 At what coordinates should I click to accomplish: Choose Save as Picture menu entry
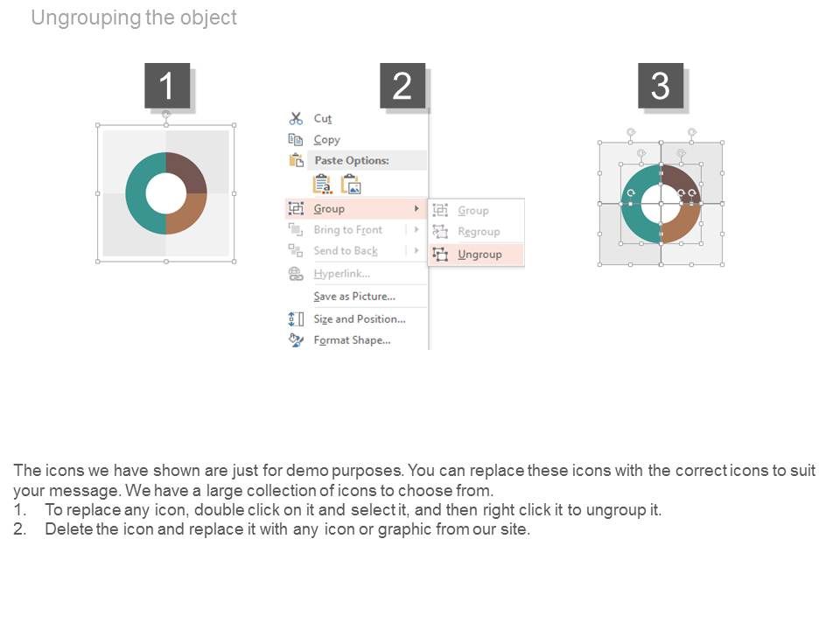coord(354,297)
